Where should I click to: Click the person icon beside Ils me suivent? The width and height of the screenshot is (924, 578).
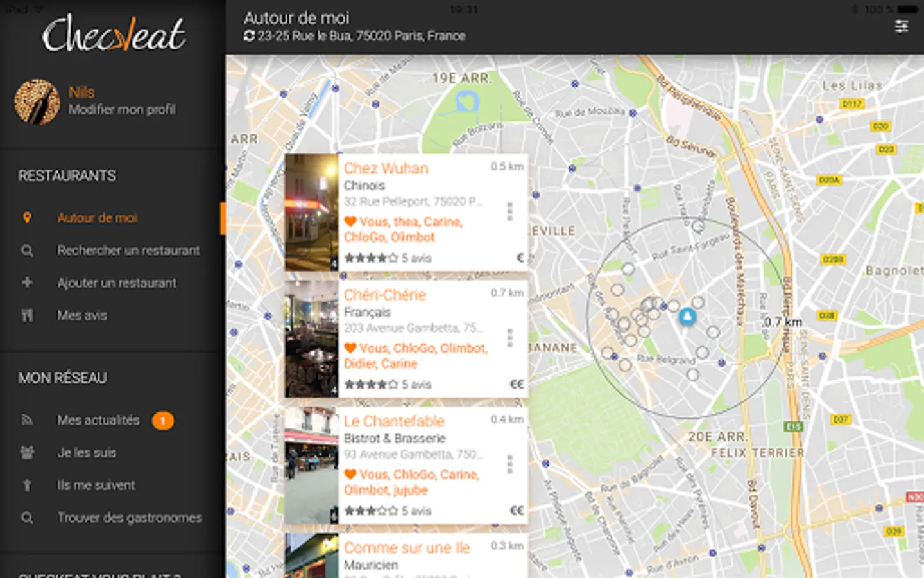pos(27,485)
